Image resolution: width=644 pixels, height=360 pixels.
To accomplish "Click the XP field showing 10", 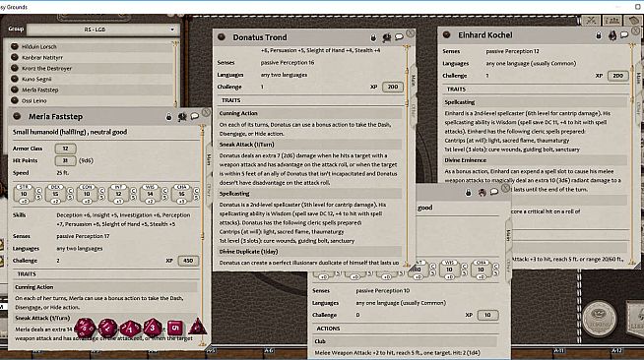I will pos(488,316).
